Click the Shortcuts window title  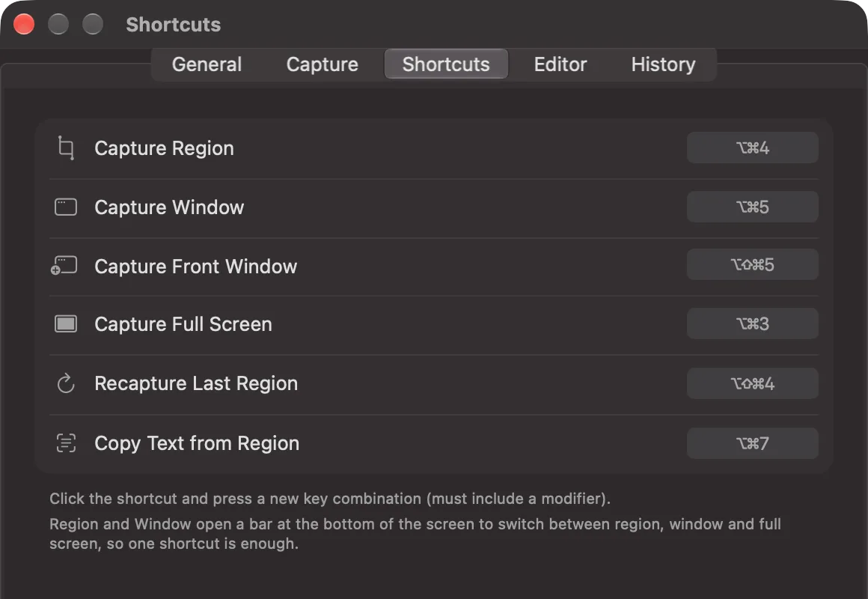(174, 25)
